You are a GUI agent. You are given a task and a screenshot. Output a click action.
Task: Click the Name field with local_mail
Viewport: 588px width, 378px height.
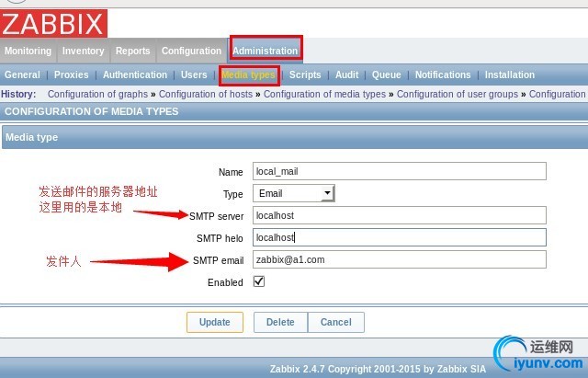400,171
